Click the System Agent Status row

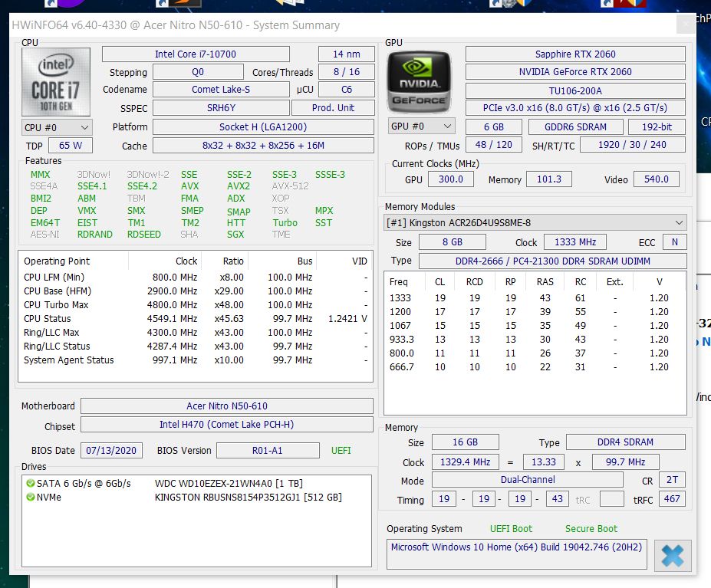click(196, 360)
